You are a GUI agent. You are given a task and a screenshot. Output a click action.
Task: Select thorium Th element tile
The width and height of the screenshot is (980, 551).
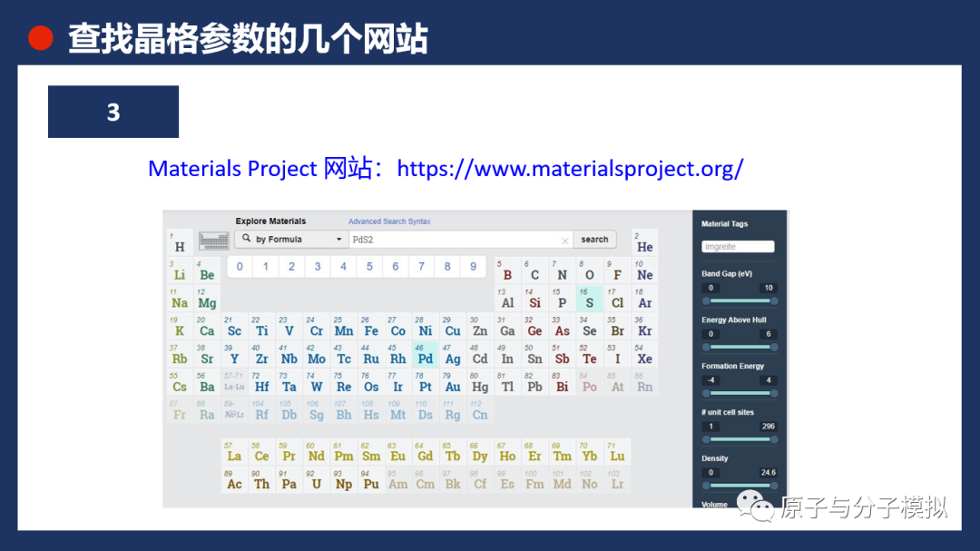tap(261, 479)
